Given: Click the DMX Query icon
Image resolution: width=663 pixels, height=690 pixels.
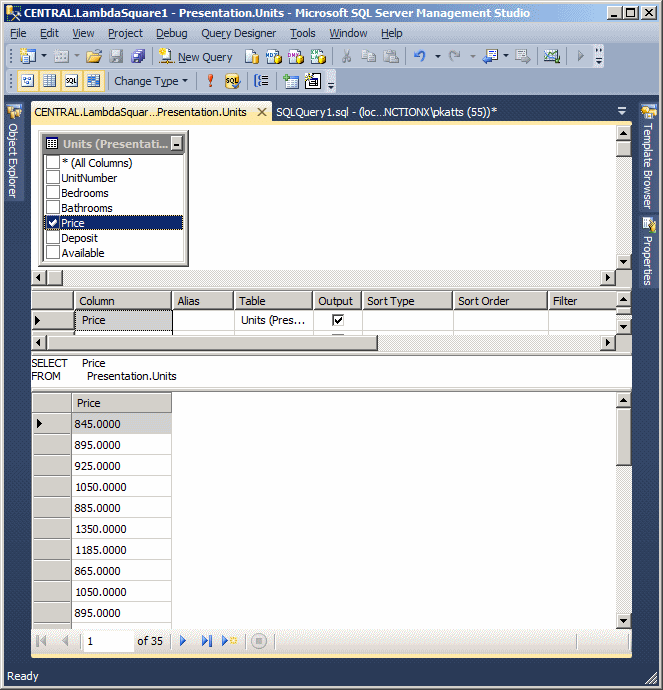Looking at the screenshot, I should coord(296,56).
